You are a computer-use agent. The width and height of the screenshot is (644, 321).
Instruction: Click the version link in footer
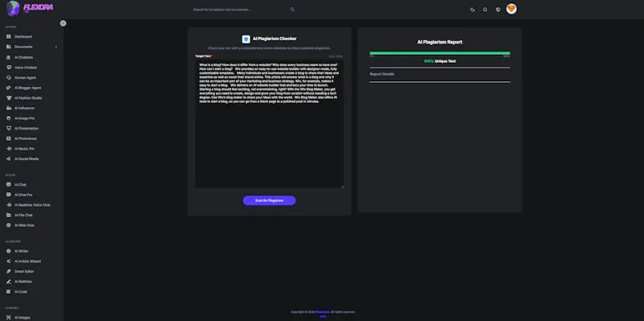click(x=323, y=316)
